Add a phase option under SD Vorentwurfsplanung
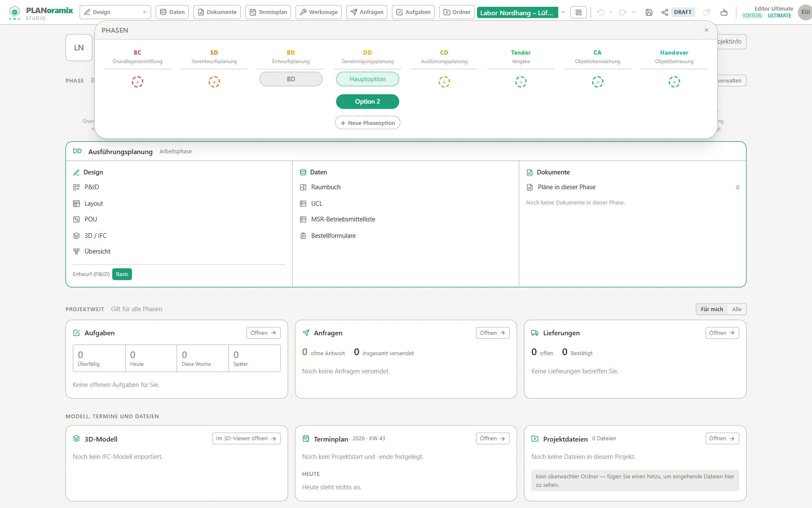Screen dimensions: 812x508 point(214,82)
